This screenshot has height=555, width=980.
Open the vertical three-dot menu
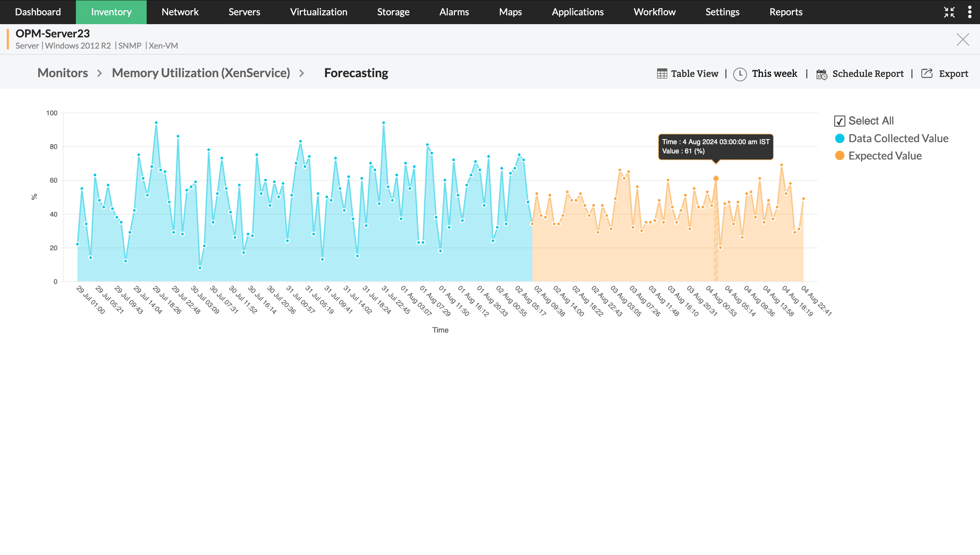[x=970, y=12]
